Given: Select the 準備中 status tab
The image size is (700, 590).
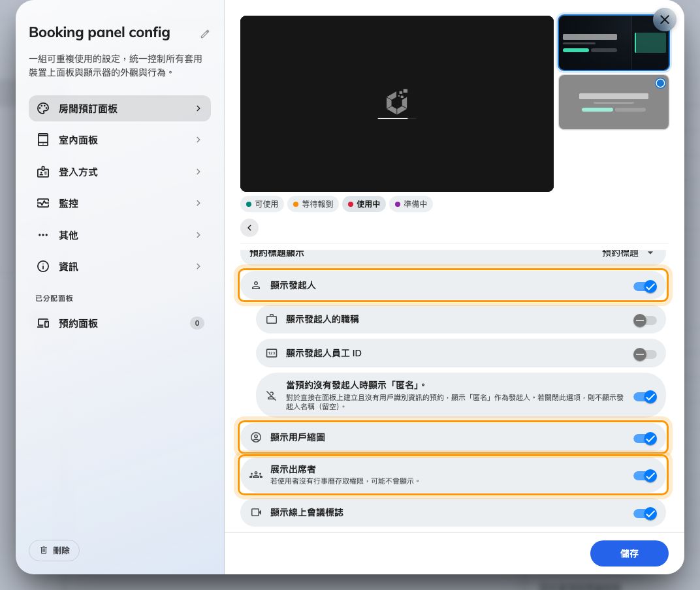Looking at the screenshot, I should [411, 204].
